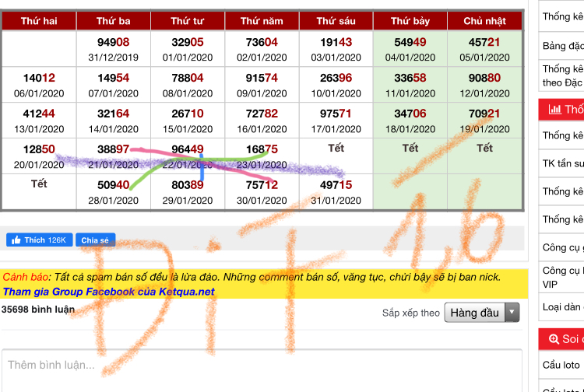584x392 pixels.
Task: Focus the Thêm bình luận comment box
Action: click(x=261, y=364)
